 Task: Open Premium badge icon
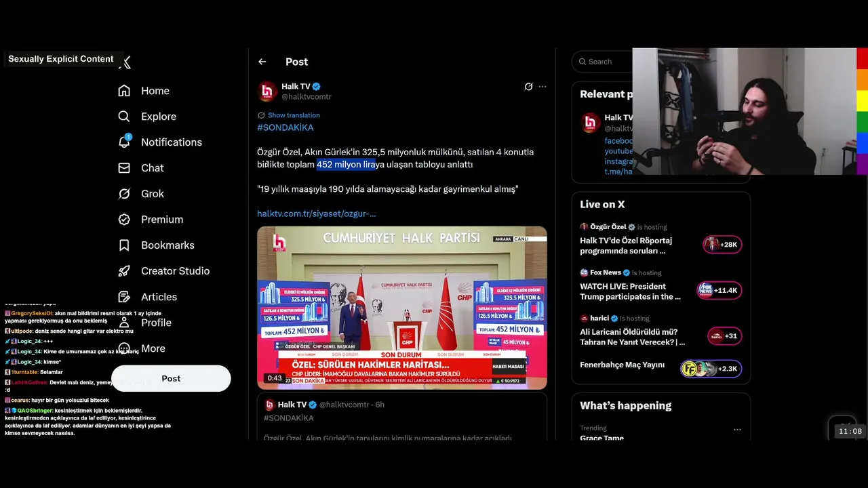[124, 220]
